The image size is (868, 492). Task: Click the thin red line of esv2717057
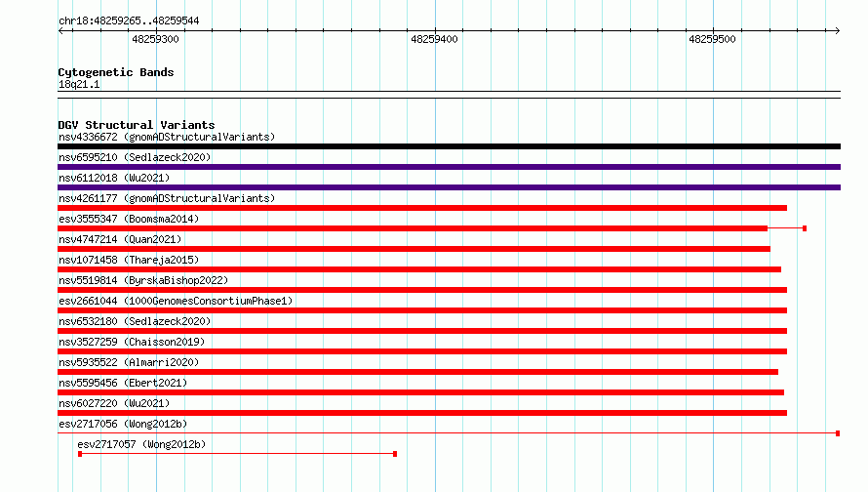coord(238,454)
